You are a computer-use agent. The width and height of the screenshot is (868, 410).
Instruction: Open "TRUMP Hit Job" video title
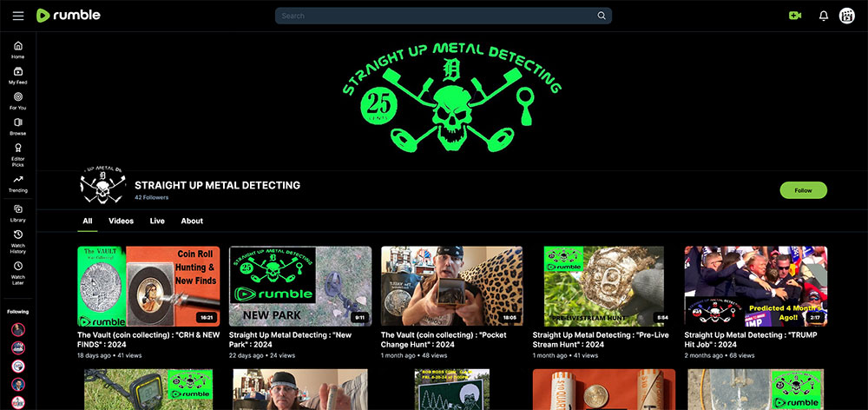click(751, 340)
